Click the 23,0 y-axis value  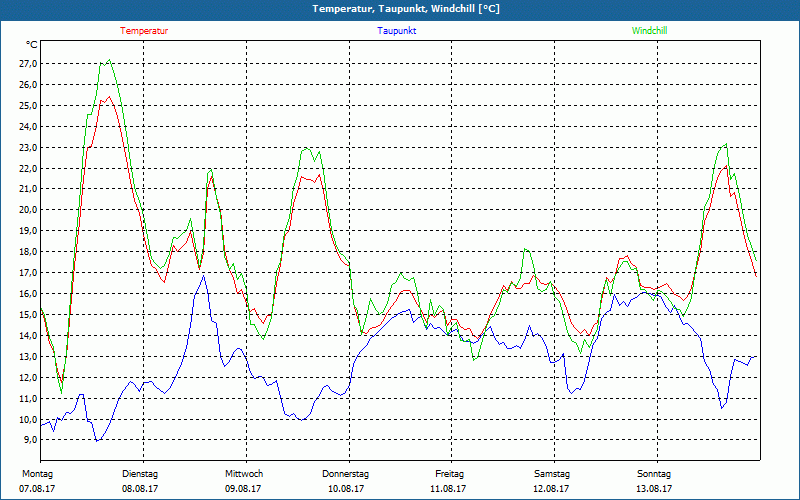pyautogui.click(x=29, y=147)
